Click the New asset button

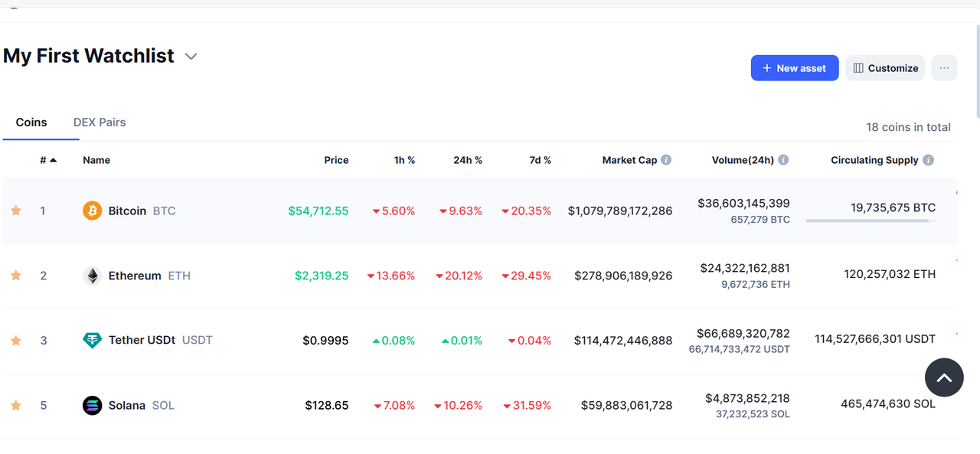(795, 68)
